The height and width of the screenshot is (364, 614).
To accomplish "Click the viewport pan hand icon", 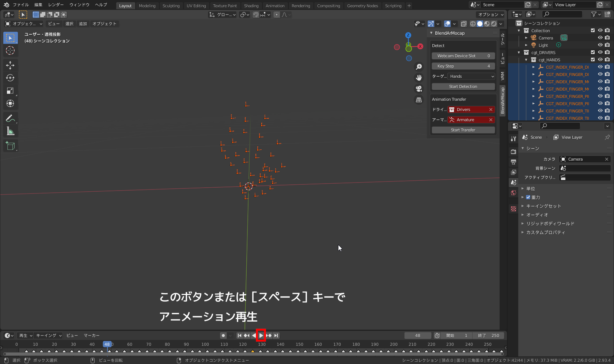I will click(419, 78).
